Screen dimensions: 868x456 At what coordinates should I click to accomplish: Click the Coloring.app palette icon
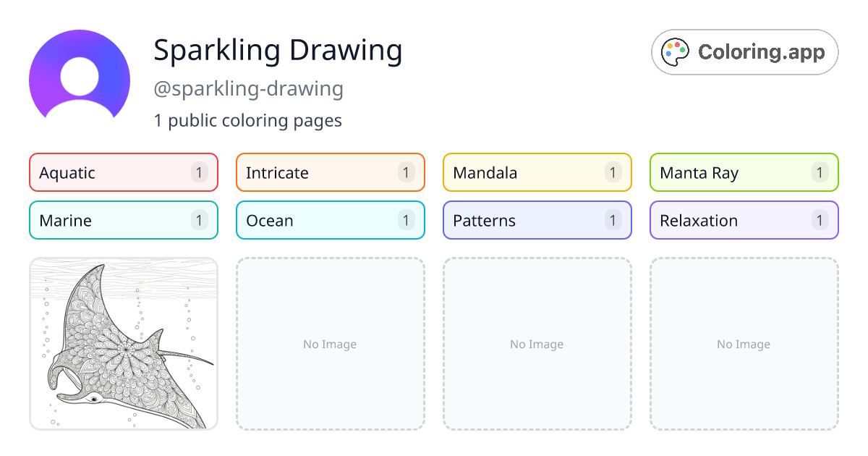(674, 51)
